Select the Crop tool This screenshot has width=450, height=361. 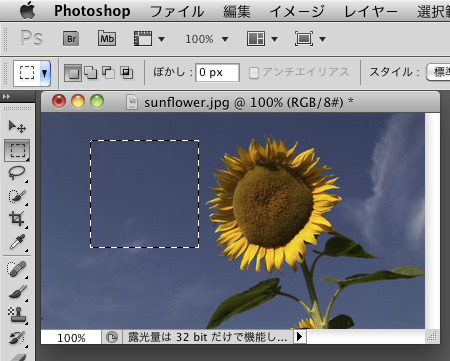point(17,219)
